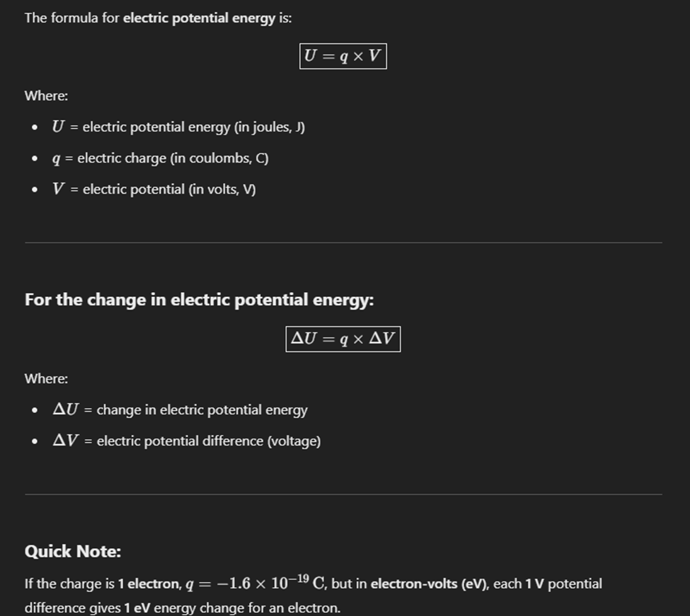The width and height of the screenshot is (690, 616).
Task: Click the text '(in coulombs, C)'
Action: click(219, 158)
